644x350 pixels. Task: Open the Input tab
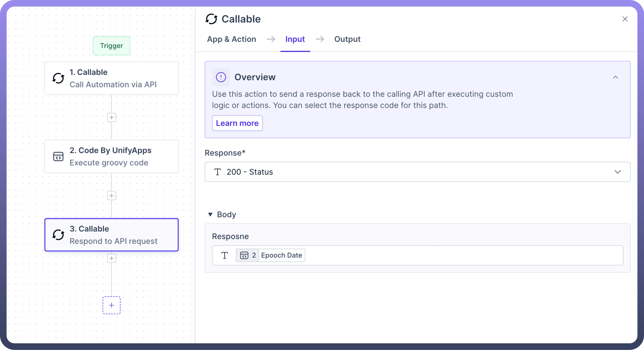[295, 39]
